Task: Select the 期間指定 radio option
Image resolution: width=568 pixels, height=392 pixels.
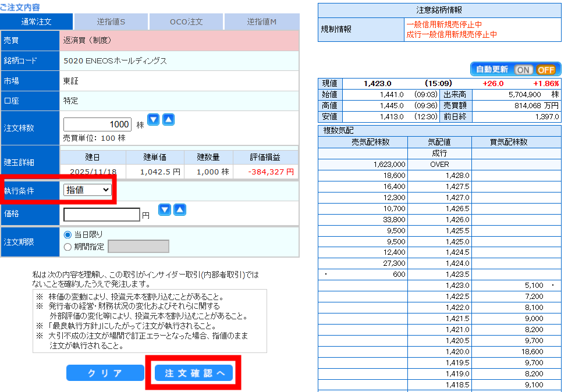Action: [68, 247]
